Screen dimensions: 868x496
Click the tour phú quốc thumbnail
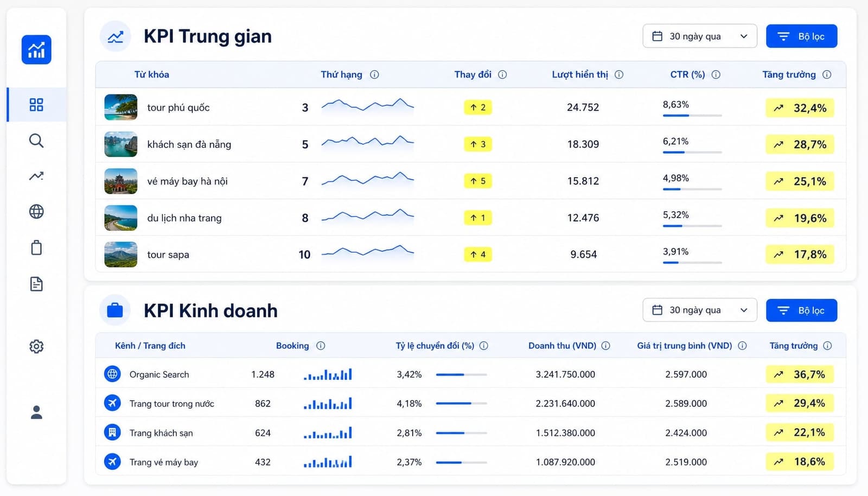pyautogui.click(x=120, y=107)
